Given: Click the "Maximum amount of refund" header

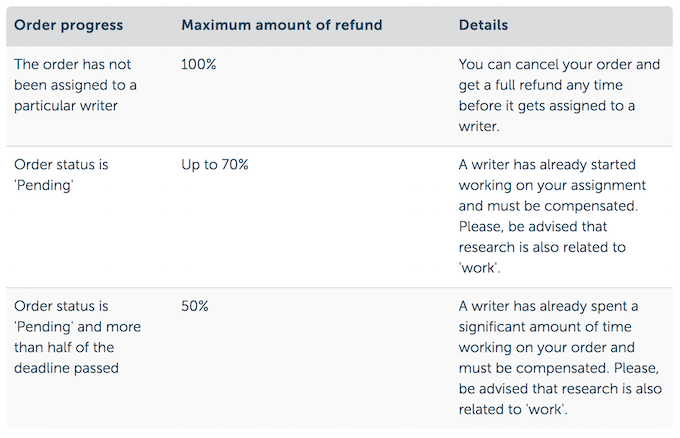Looking at the screenshot, I should pyautogui.click(x=281, y=25).
